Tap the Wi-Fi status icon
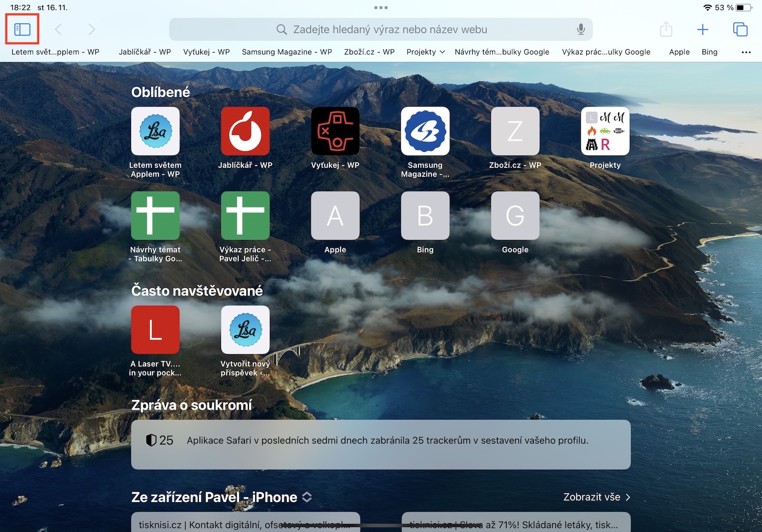Screen dimensions: 762x532 (x=708, y=7)
